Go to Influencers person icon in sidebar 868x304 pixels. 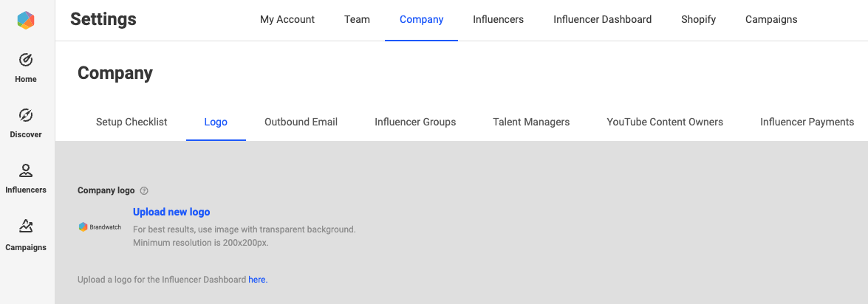(x=26, y=171)
